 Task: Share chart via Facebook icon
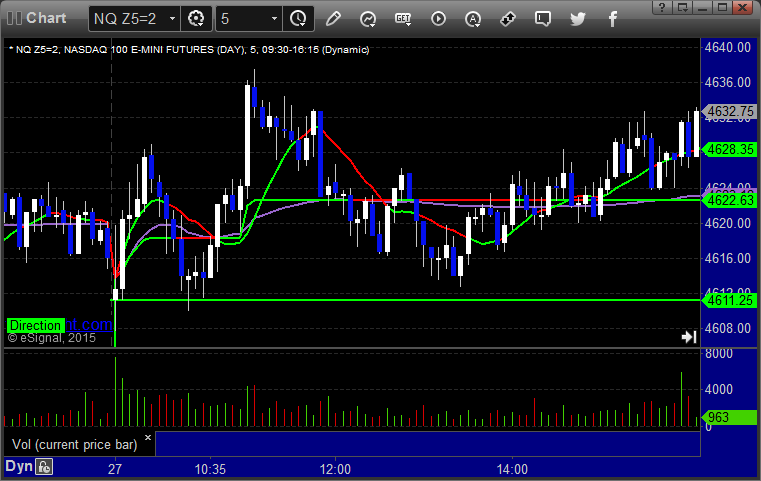[x=612, y=19]
